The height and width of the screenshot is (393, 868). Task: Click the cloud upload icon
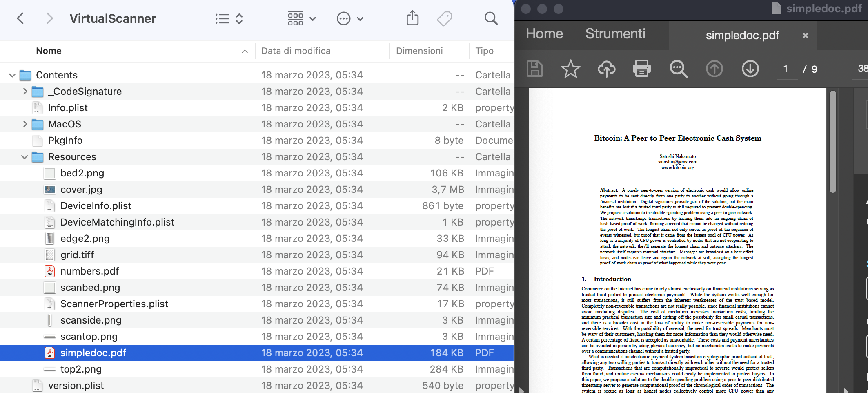pyautogui.click(x=606, y=69)
